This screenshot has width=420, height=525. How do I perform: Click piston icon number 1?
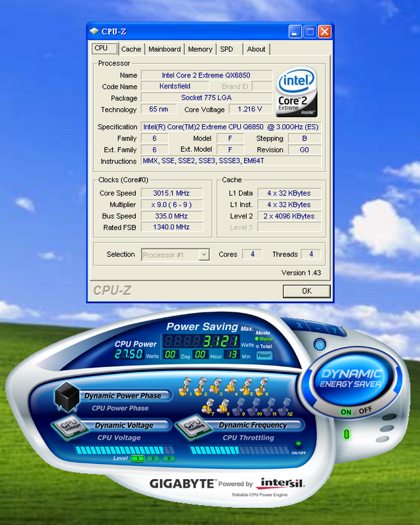(x=184, y=387)
